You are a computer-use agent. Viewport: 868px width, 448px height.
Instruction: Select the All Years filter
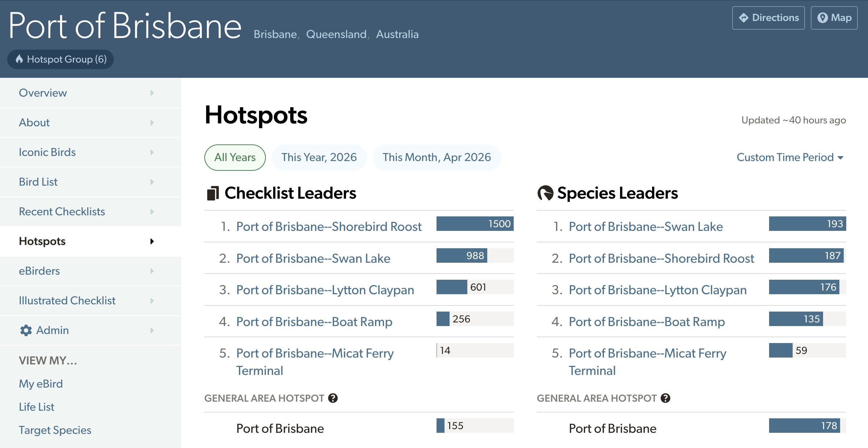[x=235, y=157]
